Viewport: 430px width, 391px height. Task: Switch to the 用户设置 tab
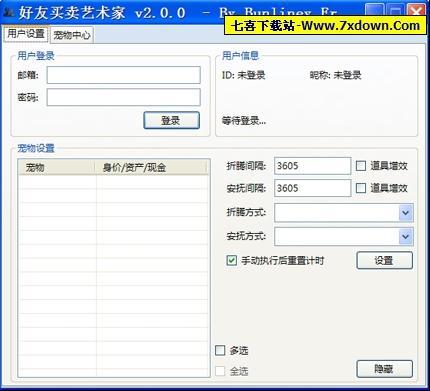point(26,34)
